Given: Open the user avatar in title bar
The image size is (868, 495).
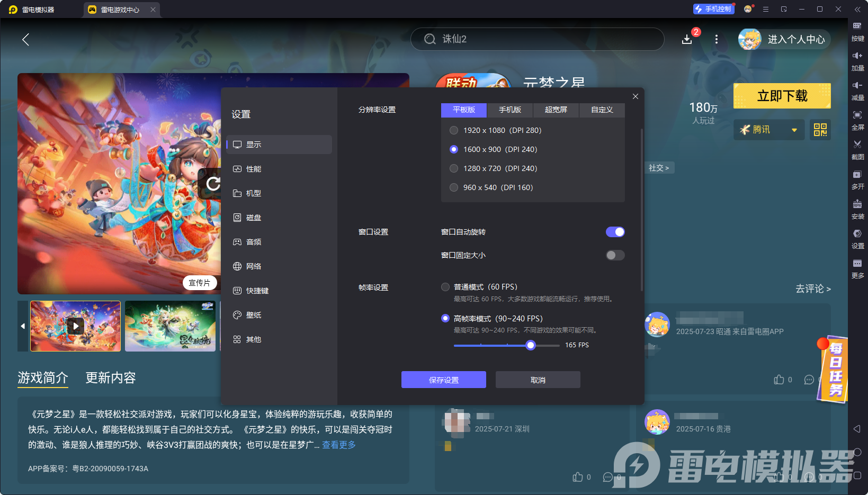Looking at the screenshot, I should point(748,9).
